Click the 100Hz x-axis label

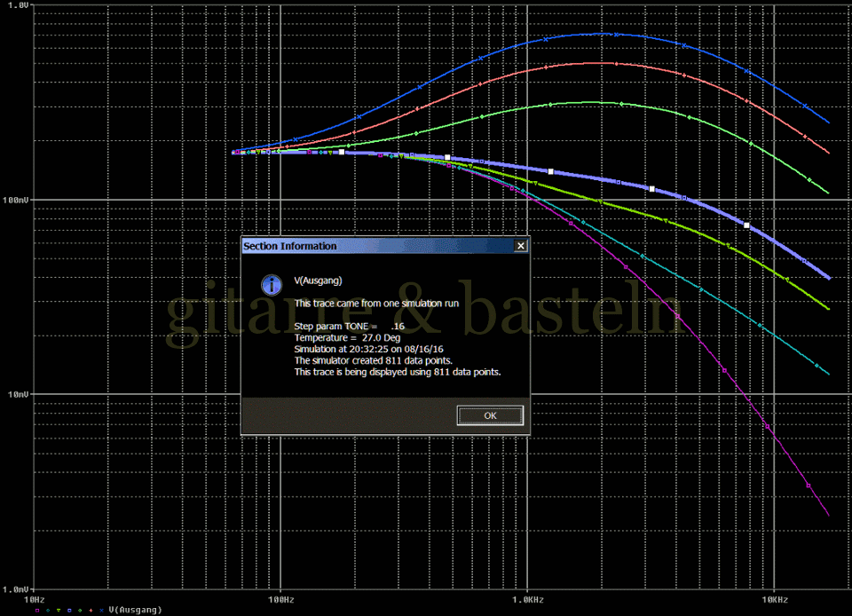point(281,600)
